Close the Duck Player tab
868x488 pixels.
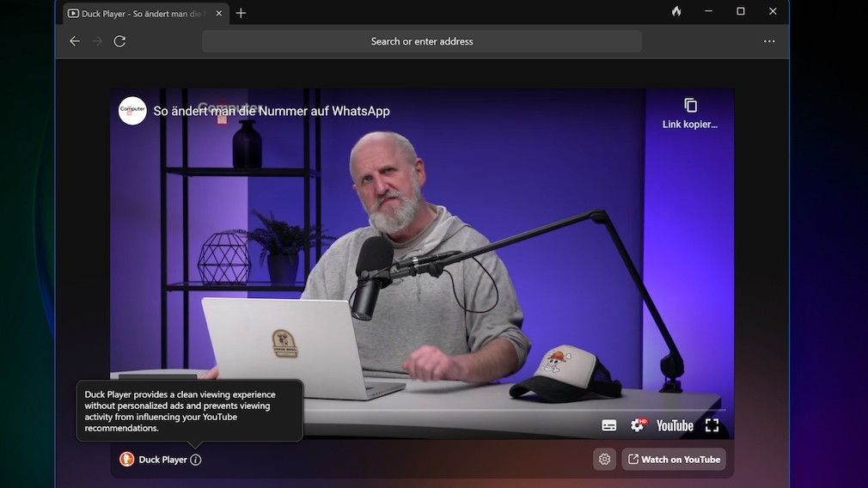[x=220, y=13]
